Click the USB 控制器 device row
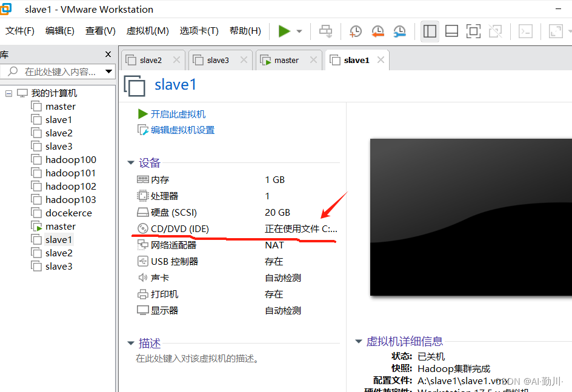The height and width of the screenshot is (392, 572). pos(237,262)
